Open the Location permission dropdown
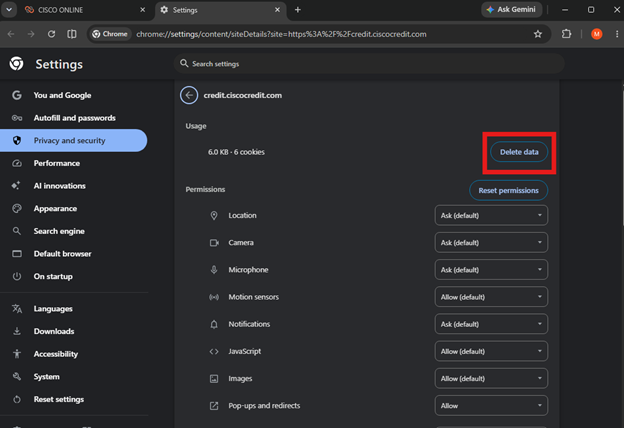This screenshot has height=428, width=624. (491, 215)
